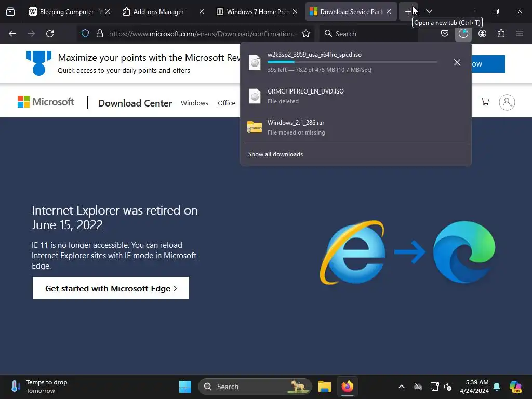Screen dimensions: 532x399
Task: Click the OneDrive cloud tray icon
Action: click(x=418, y=387)
